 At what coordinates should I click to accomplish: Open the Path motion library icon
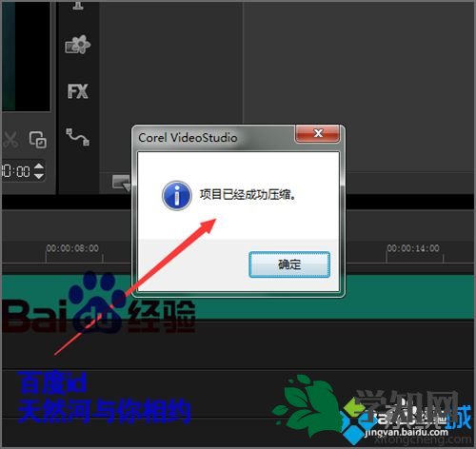pos(78,137)
